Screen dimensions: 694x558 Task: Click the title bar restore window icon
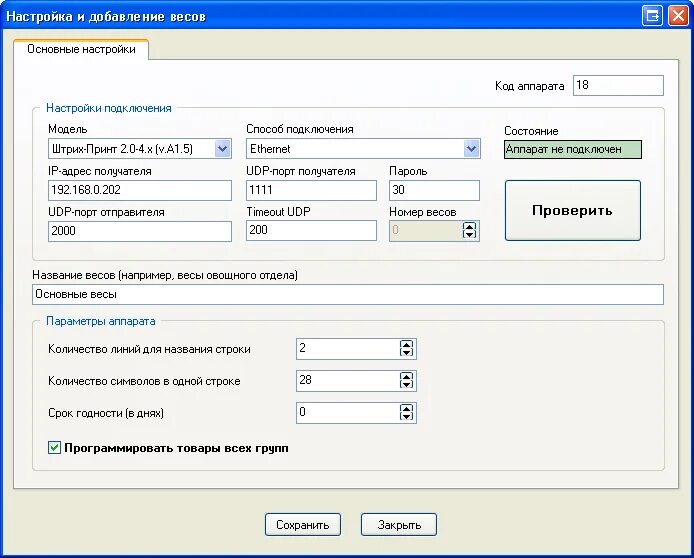tap(652, 16)
